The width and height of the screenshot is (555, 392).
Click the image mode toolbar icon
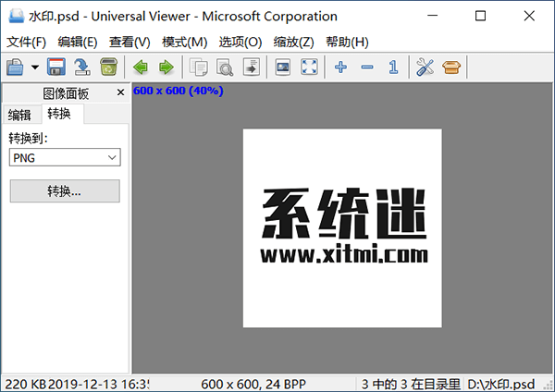point(283,67)
